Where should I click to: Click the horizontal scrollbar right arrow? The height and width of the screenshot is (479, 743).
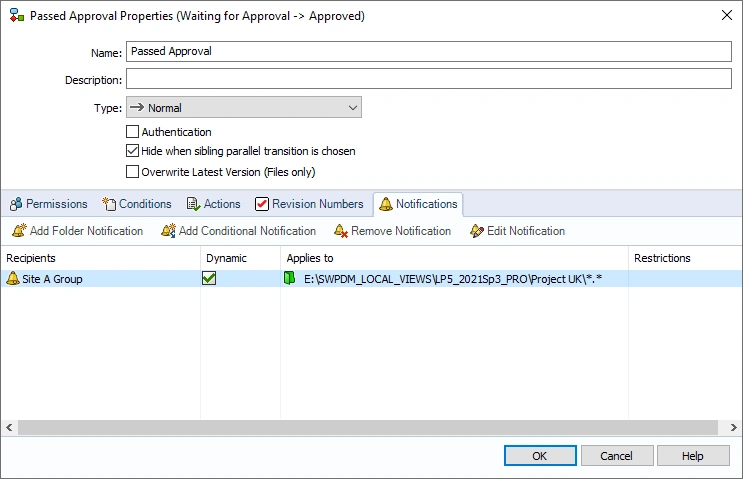(734, 427)
